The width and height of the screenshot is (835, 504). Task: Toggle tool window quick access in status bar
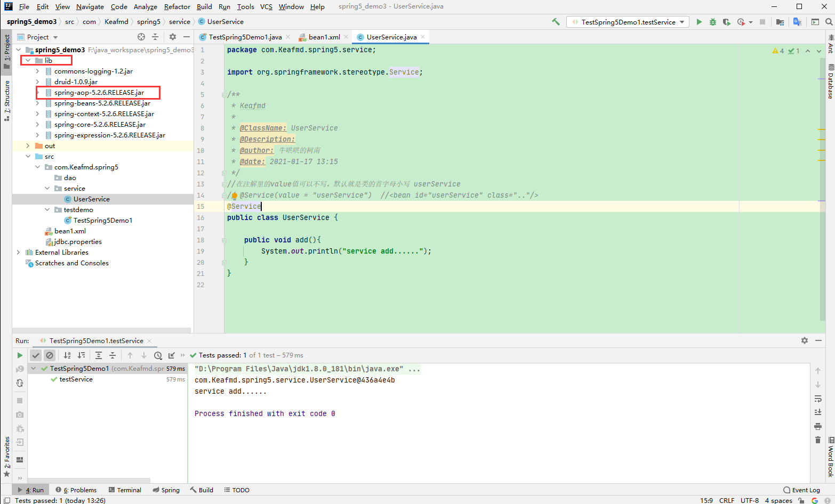coord(7,500)
